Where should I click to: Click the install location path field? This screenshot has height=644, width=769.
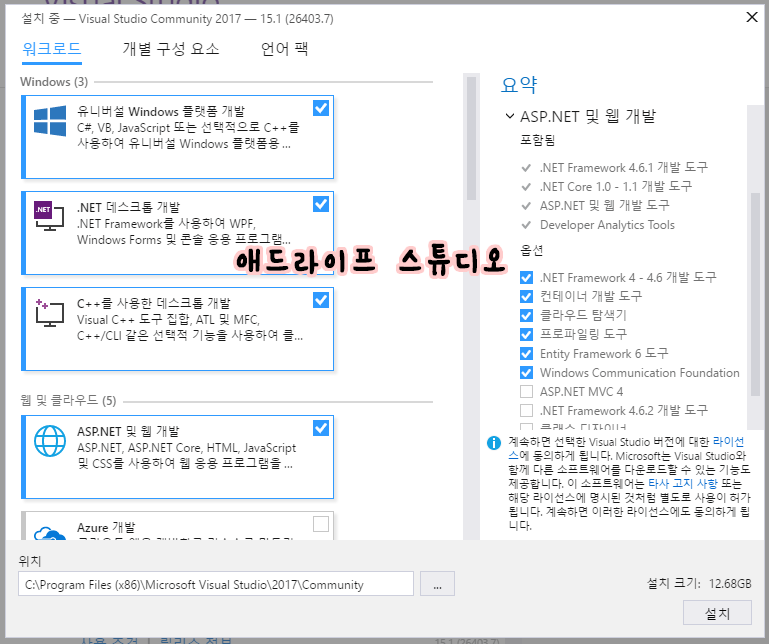pos(216,584)
